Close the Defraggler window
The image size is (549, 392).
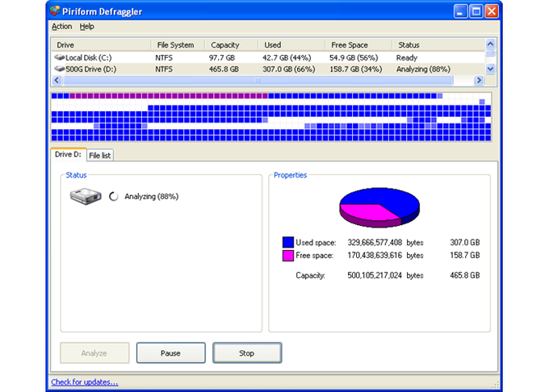(x=492, y=11)
